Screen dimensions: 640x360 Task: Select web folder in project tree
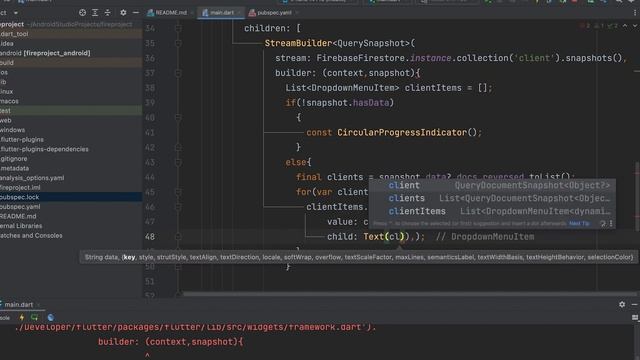[71, 120]
